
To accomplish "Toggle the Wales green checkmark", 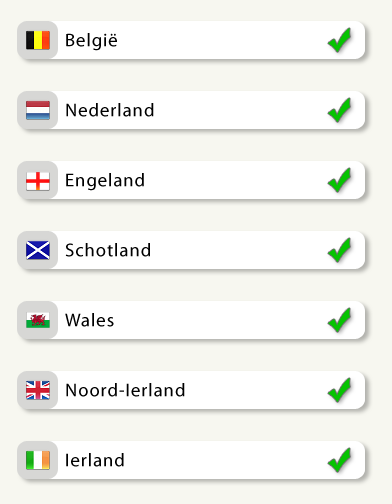I will [340, 320].
